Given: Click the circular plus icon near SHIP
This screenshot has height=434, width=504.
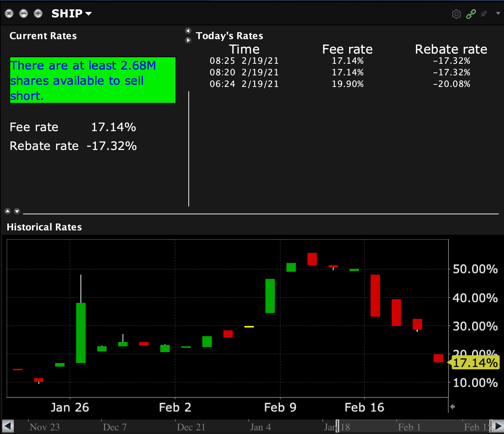Looking at the screenshot, I should (x=38, y=14).
